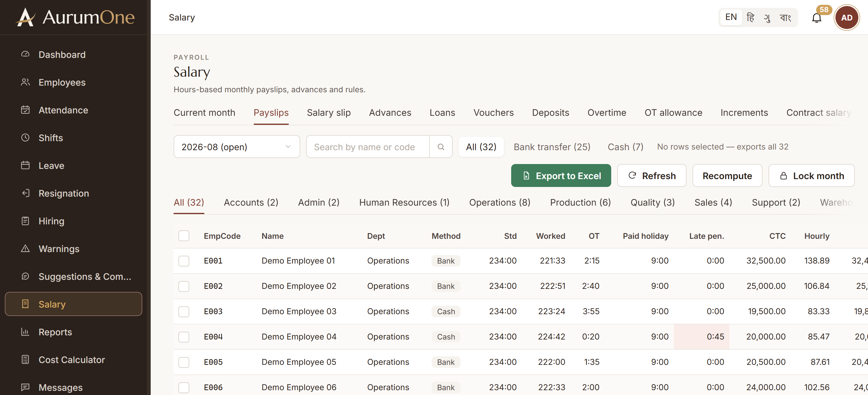Switch to the Current month tab
This screenshot has width=868, height=395.
(x=204, y=112)
